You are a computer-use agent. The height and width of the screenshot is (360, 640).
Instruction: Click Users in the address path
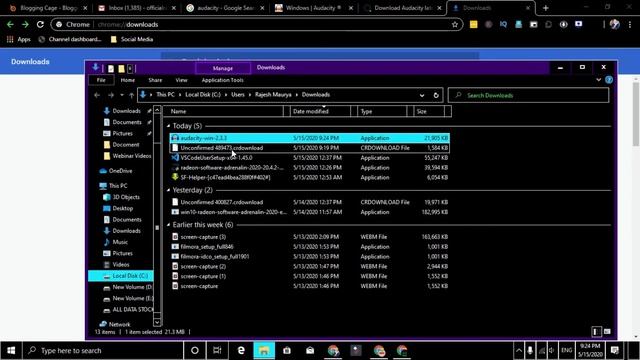(238, 95)
